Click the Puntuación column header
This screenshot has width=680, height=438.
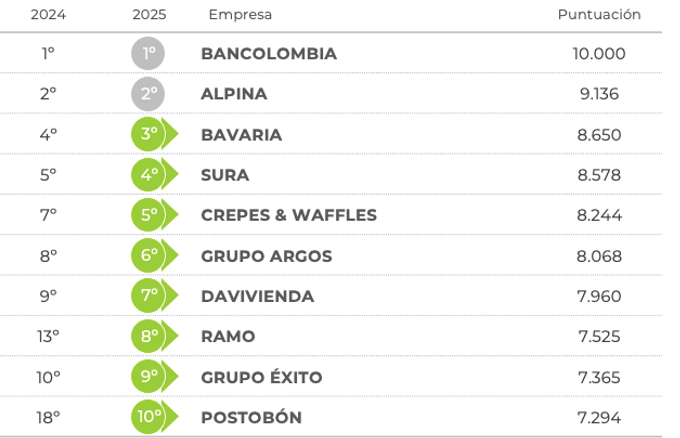click(x=599, y=15)
